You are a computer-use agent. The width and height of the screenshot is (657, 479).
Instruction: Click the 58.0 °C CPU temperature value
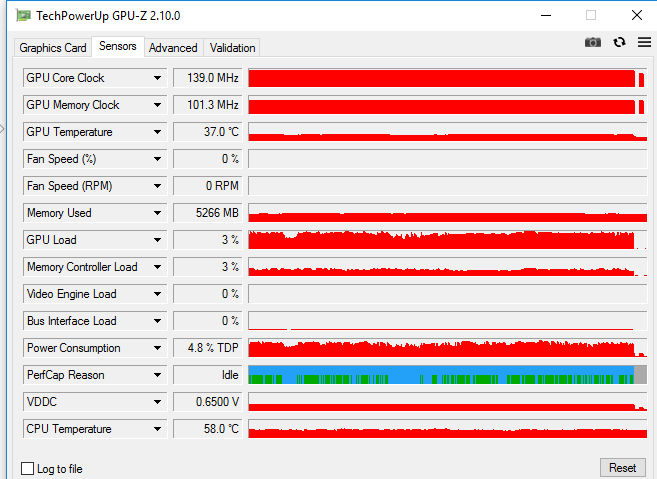pyautogui.click(x=207, y=429)
